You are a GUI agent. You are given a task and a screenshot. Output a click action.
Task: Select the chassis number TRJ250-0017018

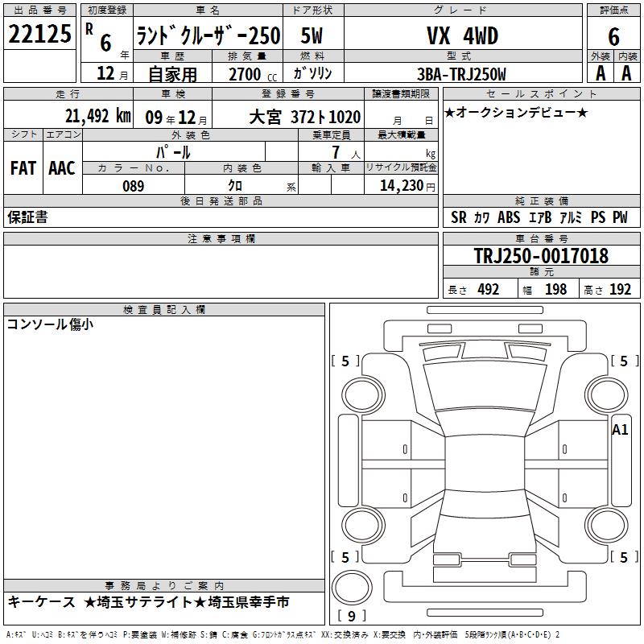[541, 256]
